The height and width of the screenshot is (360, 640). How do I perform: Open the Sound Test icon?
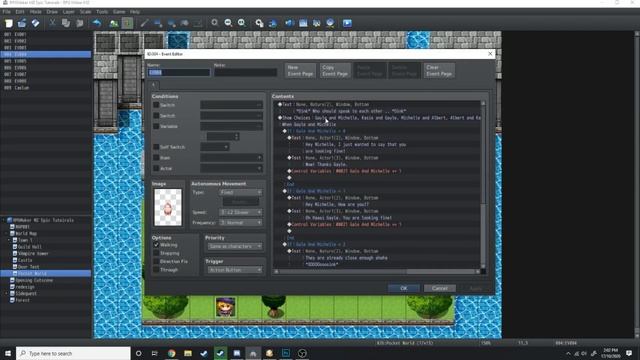tap(289, 23)
